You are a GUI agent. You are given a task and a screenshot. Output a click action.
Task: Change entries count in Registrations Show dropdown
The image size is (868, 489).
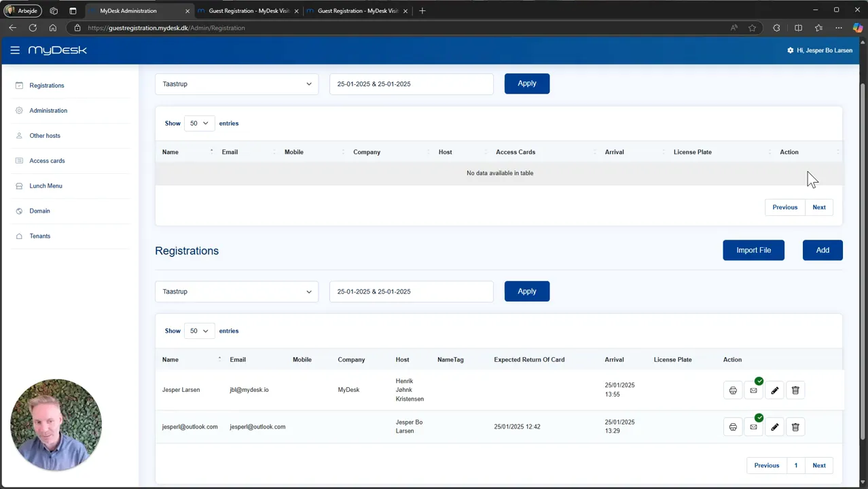(199, 331)
